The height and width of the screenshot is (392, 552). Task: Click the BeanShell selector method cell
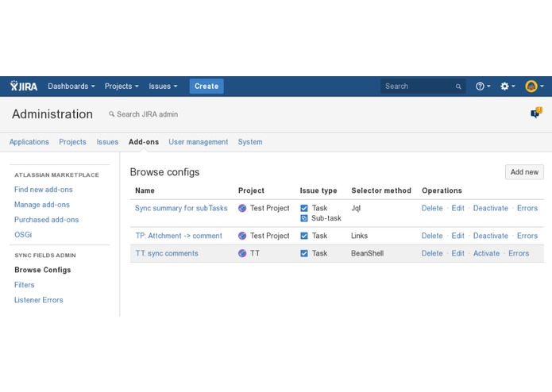[367, 253]
